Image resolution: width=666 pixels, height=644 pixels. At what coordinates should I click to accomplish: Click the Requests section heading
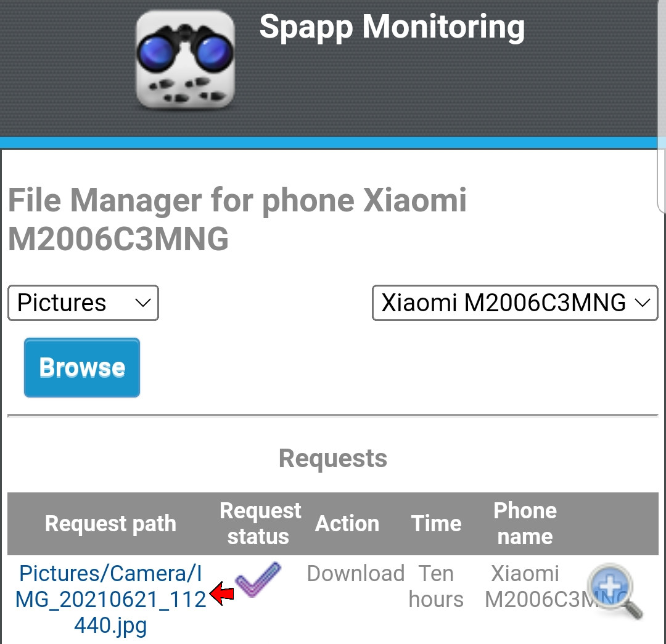click(x=333, y=459)
